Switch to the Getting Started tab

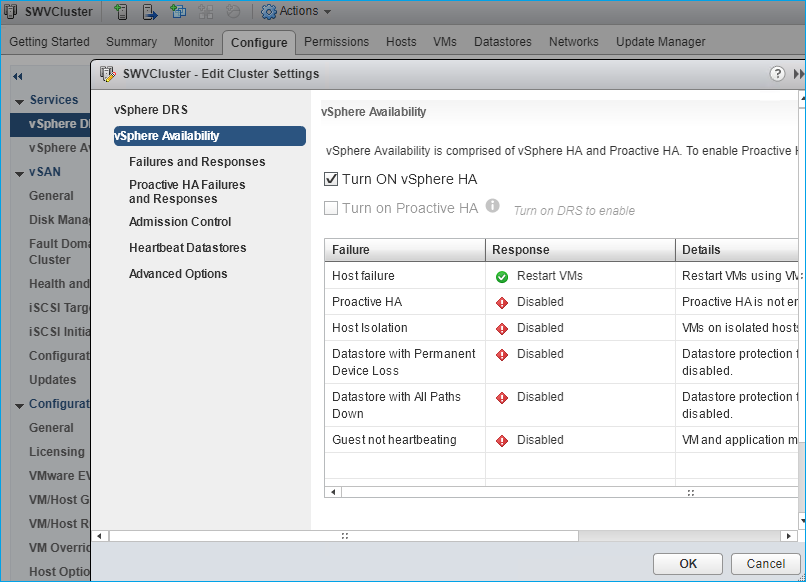[49, 42]
